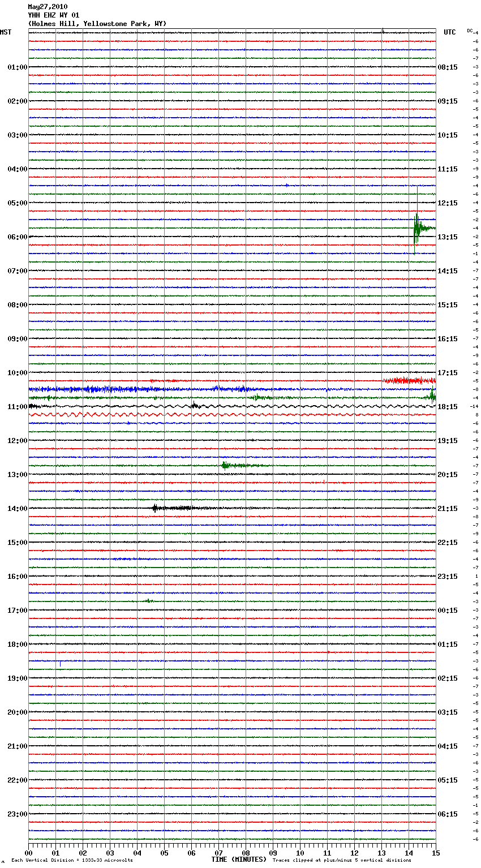Screen dimensions: 481x868
Task: Click the 11:15 UTC time label
Action: click(x=448, y=169)
